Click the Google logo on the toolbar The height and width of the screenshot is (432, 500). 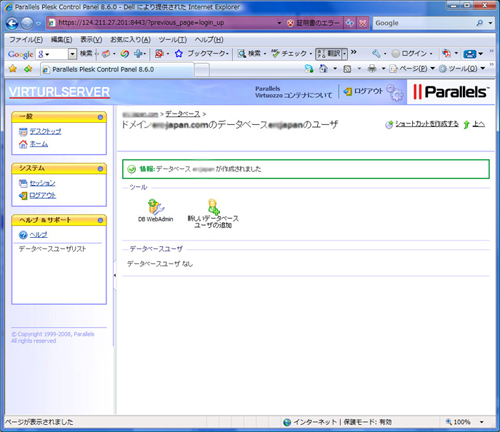tap(21, 54)
